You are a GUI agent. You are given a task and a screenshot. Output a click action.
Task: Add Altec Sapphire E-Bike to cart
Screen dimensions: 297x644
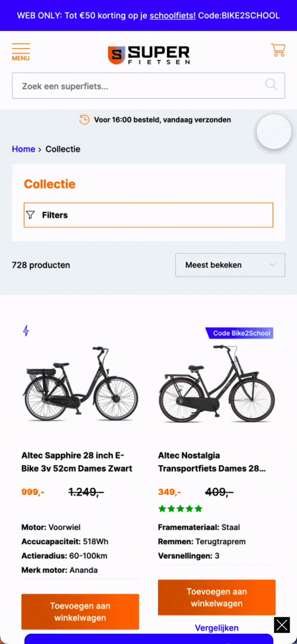[x=80, y=612]
